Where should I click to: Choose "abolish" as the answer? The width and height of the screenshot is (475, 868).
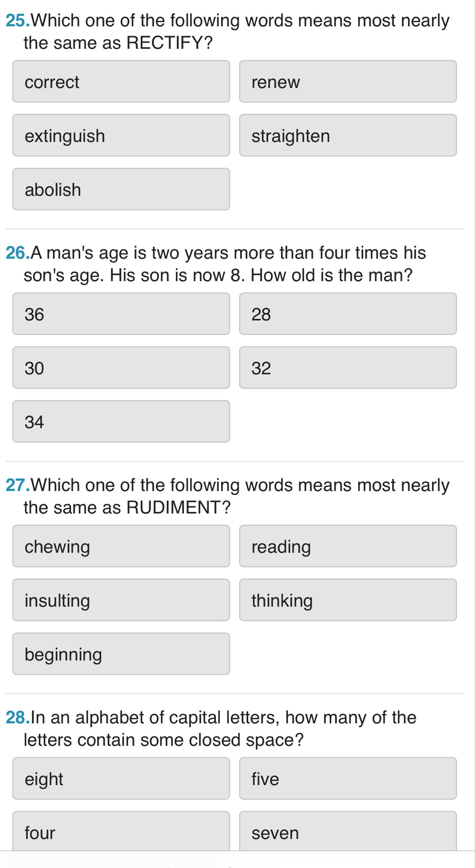121,189
